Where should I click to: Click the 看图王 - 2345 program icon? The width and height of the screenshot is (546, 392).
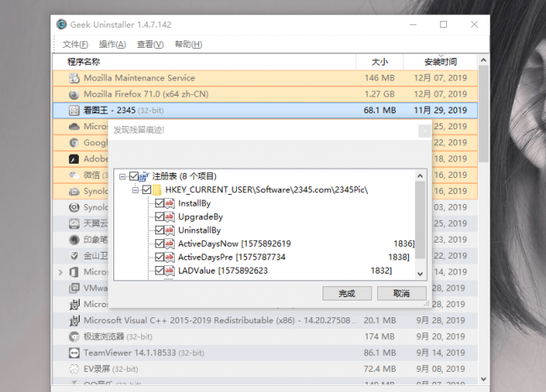[74, 111]
